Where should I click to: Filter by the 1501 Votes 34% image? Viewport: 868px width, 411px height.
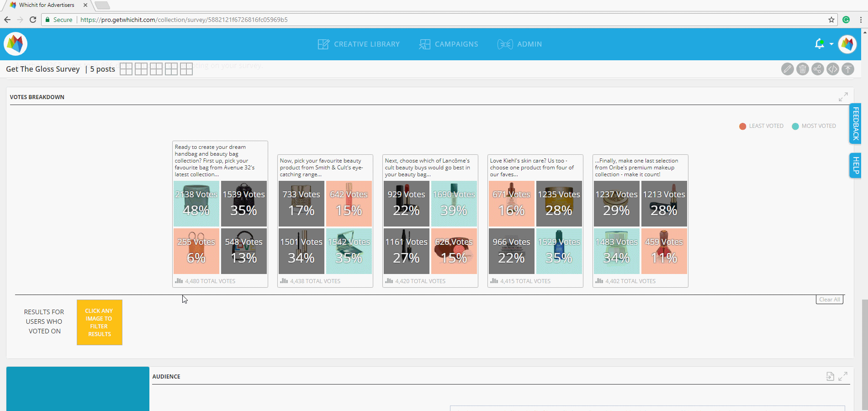[x=302, y=251]
